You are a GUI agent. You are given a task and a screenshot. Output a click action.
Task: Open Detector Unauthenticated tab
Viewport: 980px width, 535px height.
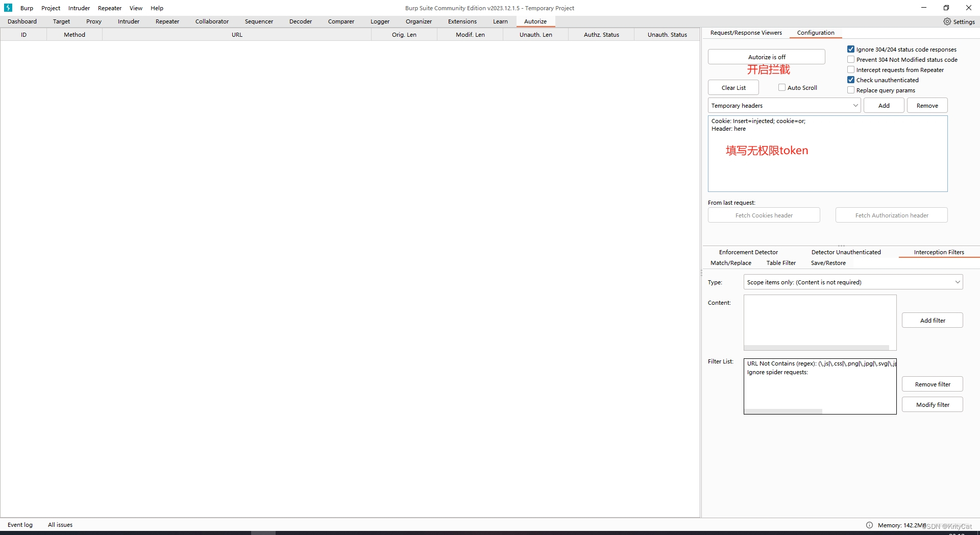coord(846,252)
